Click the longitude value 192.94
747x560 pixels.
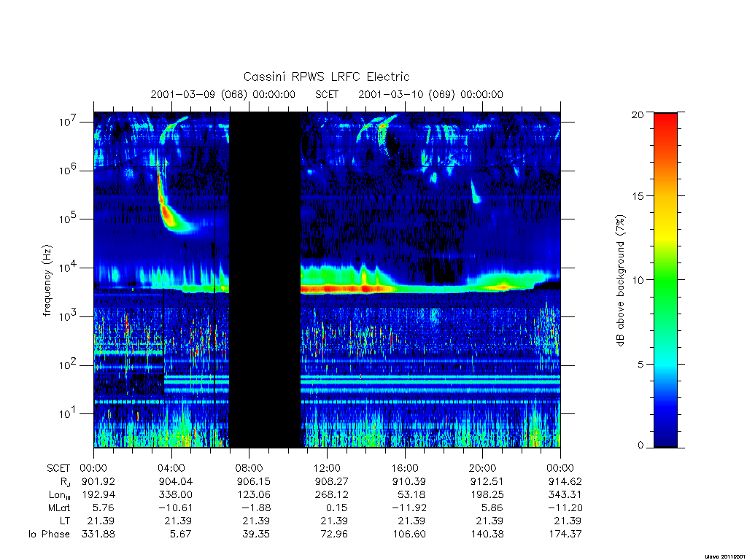click(x=98, y=495)
